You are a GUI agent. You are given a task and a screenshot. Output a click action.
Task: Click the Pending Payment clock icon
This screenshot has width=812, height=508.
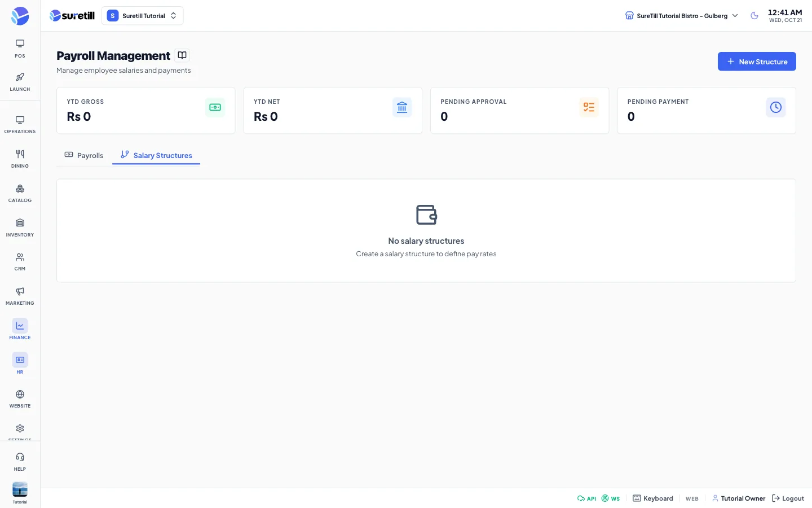(776, 107)
